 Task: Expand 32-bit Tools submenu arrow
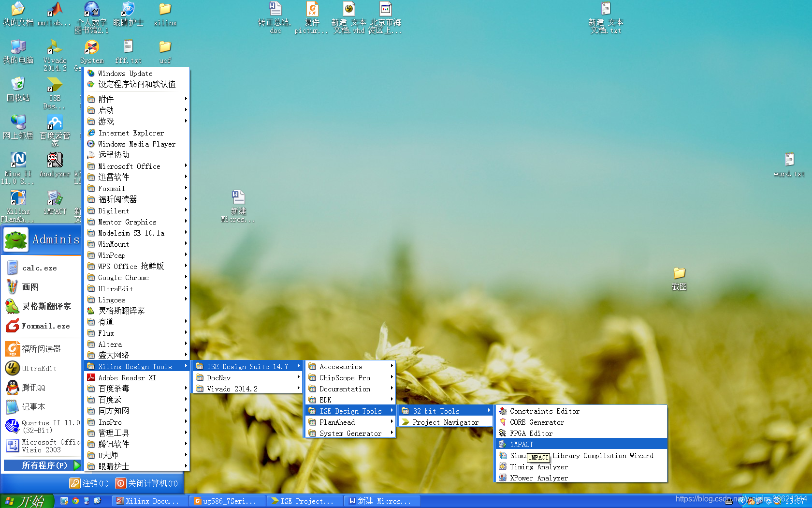click(x=489, y=410)
